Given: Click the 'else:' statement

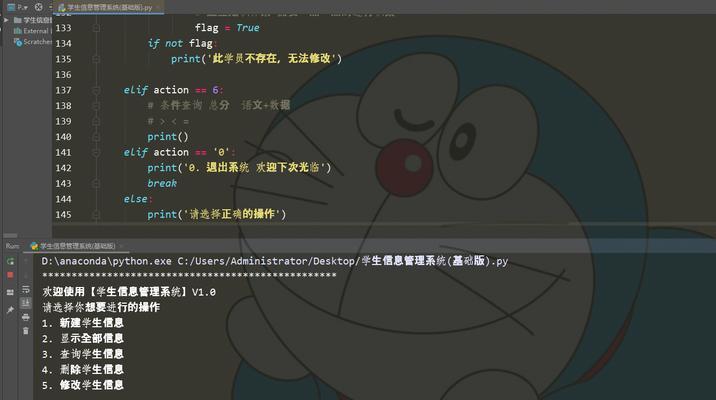Looking at the screenshot, I should pyautogui.click(x=138, y=199).
